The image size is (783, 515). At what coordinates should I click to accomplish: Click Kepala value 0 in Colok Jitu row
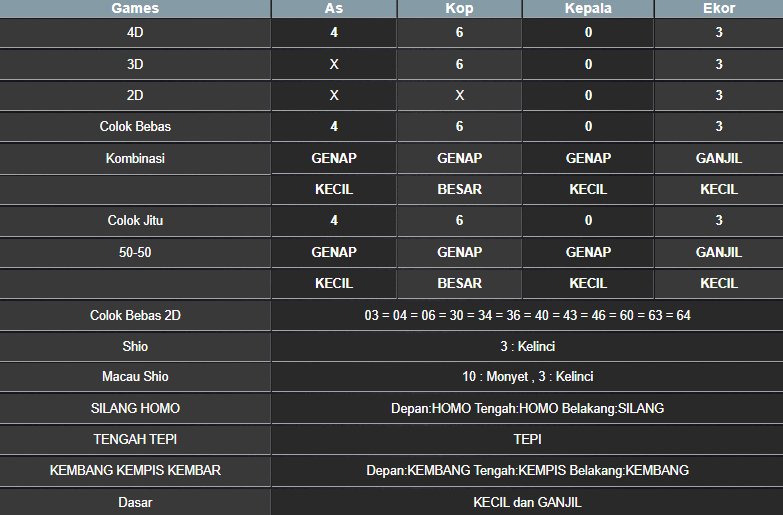tap(588, 220)
